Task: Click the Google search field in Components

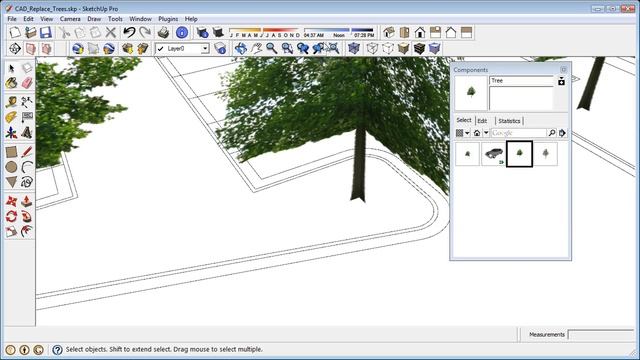Action: [x=518, y=133]
